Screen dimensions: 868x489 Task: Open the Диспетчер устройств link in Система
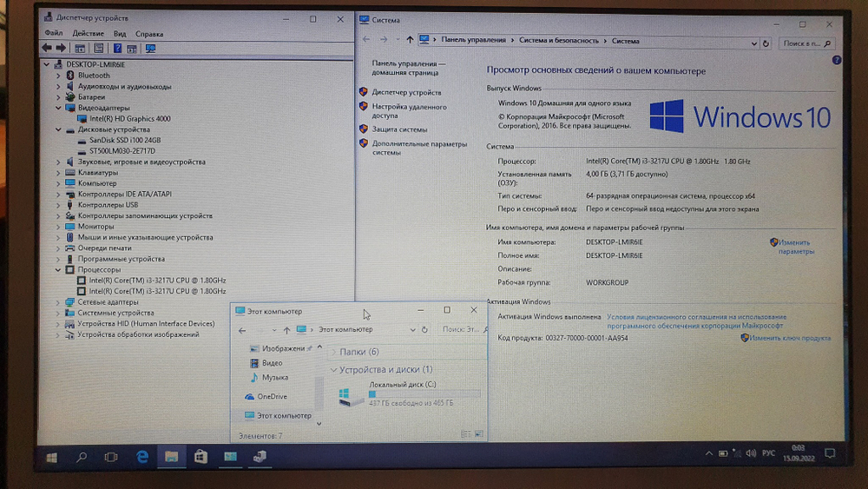(406, 92)
